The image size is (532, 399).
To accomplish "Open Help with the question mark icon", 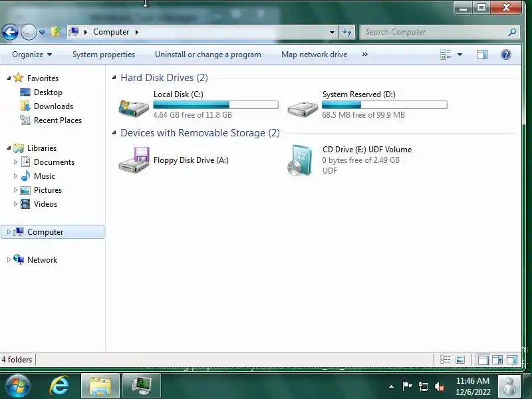I will pos(506,55).
